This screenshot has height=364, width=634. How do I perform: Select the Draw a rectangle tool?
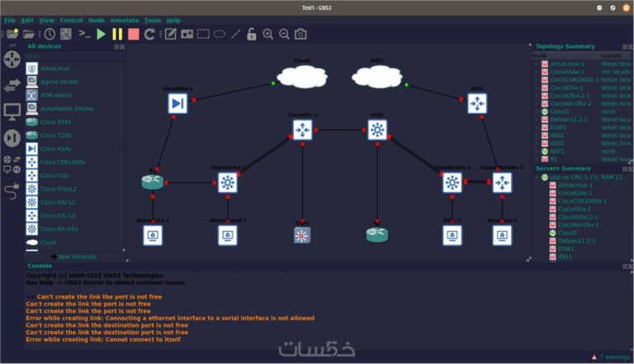click(x=203, y=34)
